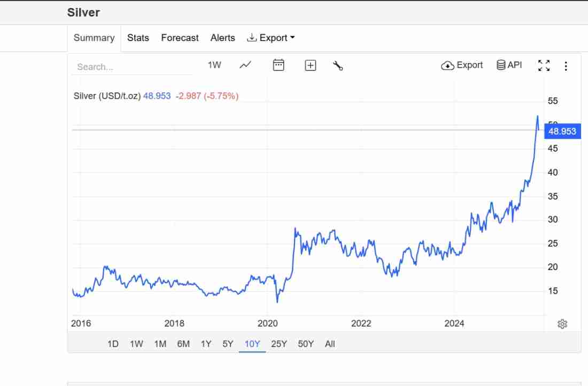Open the API data access button
Screen dimensions: 588x386
509,65
